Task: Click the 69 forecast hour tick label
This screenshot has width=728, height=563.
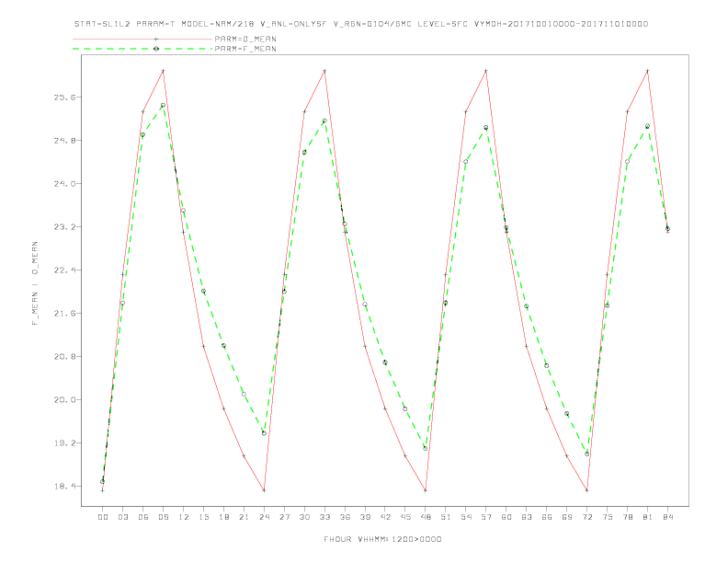Action: 567,517
